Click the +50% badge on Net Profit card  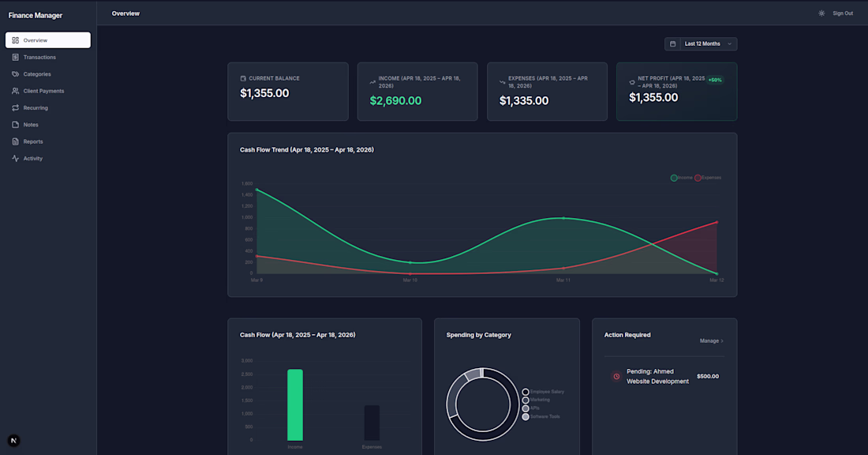click(715, 80)
